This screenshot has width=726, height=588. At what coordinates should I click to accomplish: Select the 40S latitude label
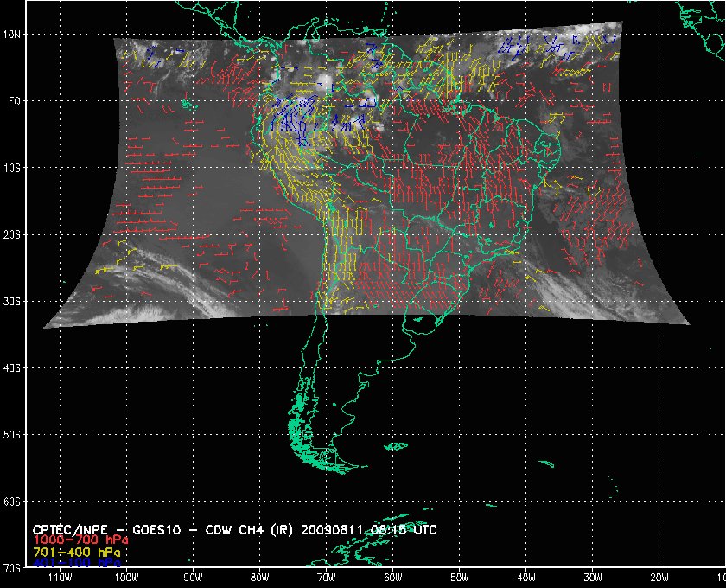(11, 367)
